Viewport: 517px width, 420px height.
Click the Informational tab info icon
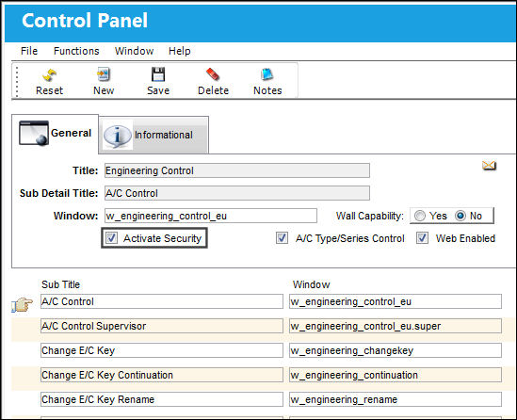coord(118,136)
